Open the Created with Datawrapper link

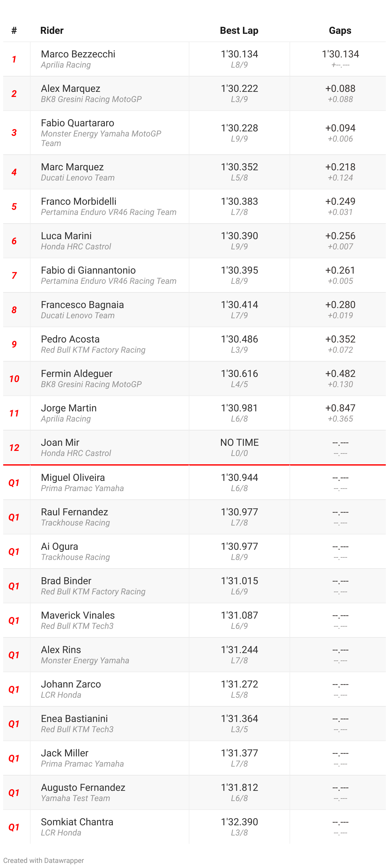tap(43, 860)
